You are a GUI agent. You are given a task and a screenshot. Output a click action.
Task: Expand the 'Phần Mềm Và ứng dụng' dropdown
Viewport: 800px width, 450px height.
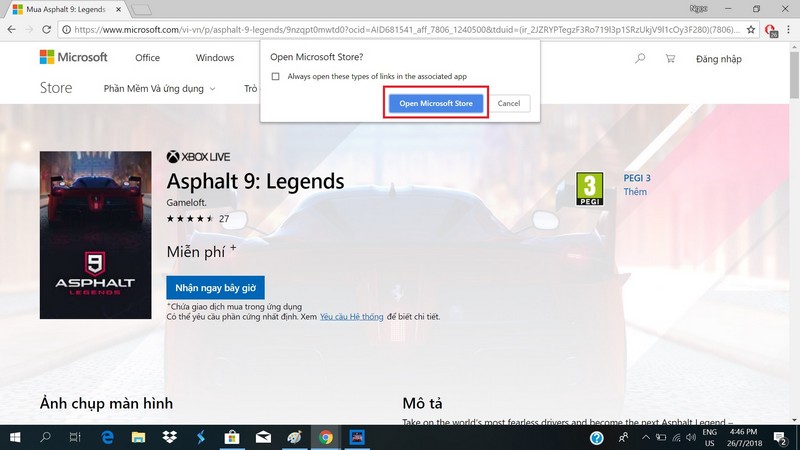click(x=159, y=89)
